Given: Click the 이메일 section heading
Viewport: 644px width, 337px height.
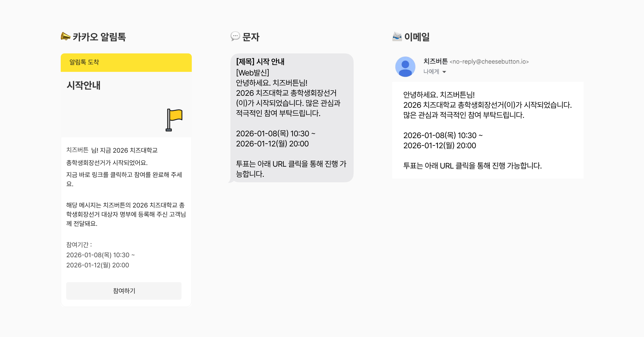Looking at the screenshot, I should (417, 37).
